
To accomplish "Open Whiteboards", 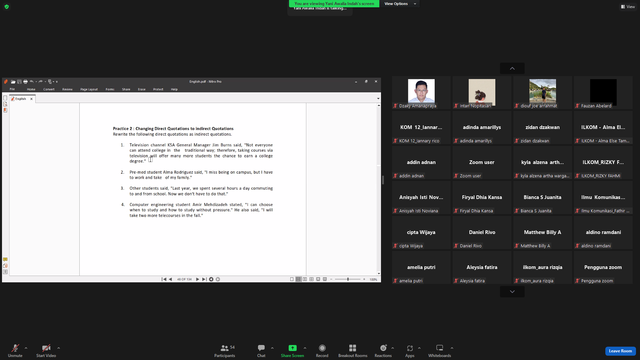I will (x=440, y=350).
